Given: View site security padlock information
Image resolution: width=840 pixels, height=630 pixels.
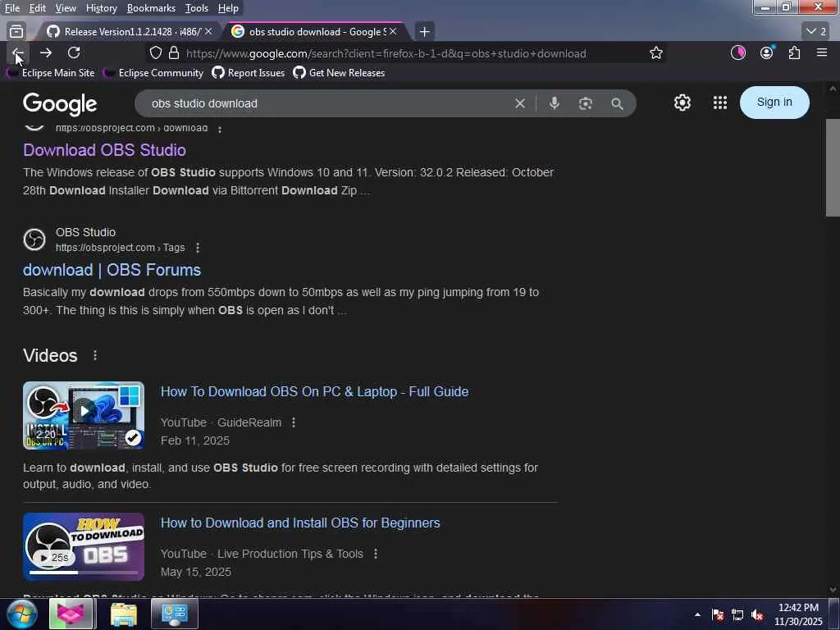Looking at the screenshot, I should [x=174, y=53].
